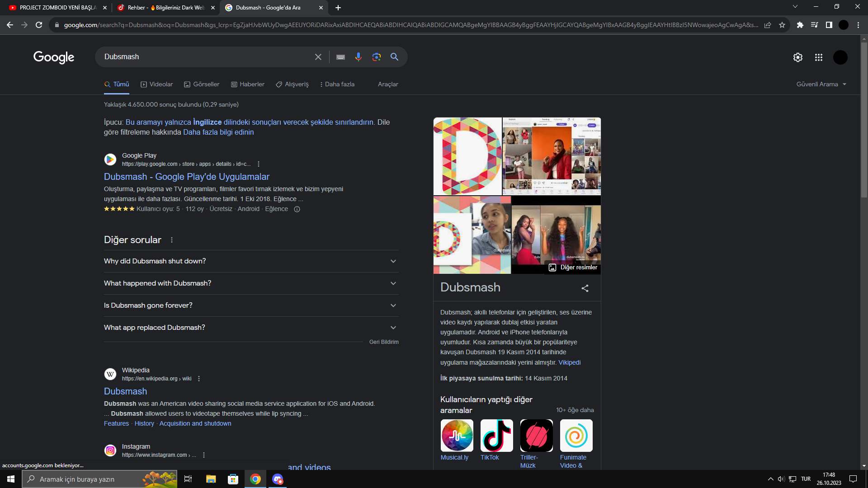Viewport: 868px width, 488px height.
Task: Click the Windows taskbar search box
Action: (99, 479)
